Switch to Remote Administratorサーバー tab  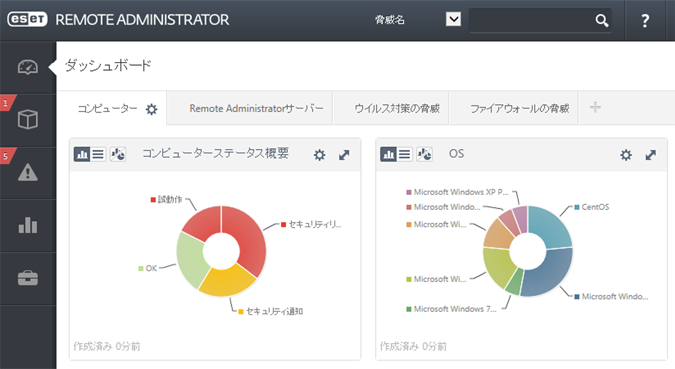(256, 109)
